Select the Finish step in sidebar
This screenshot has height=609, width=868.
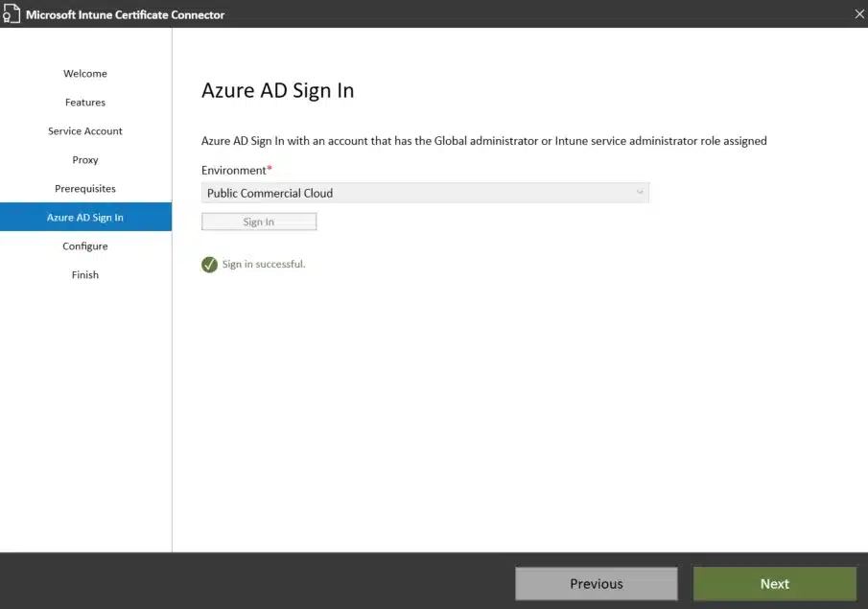(x=85, y=275)
